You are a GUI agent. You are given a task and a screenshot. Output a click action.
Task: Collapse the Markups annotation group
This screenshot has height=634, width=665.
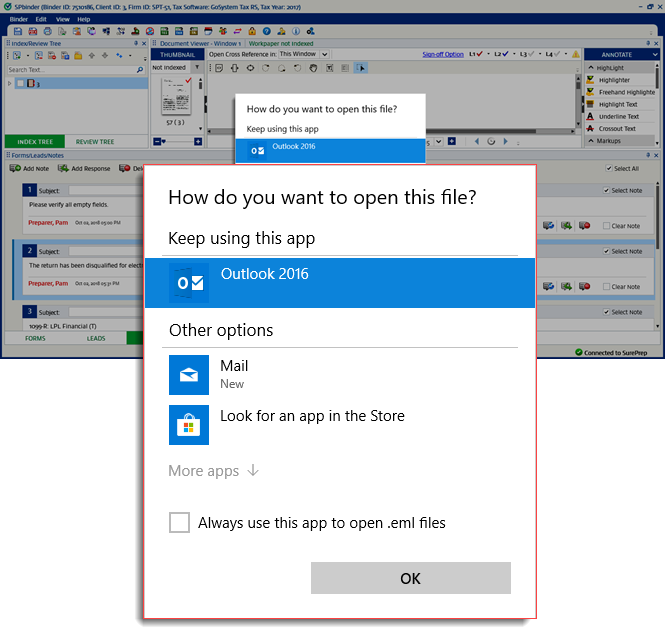pyautogui.click(x=591, y=140)
